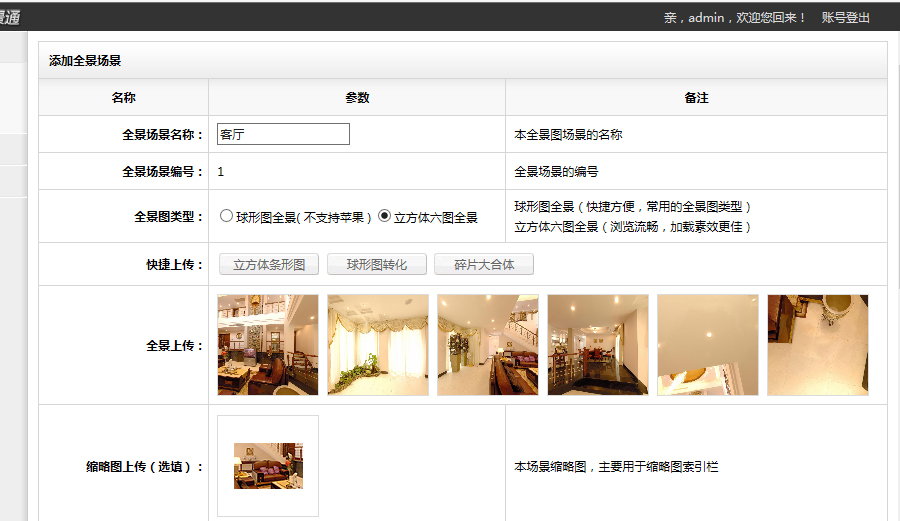Click the scene thumbnail upload preview image
The width and height of the screenshot is (900, 521).
point(268,466)
